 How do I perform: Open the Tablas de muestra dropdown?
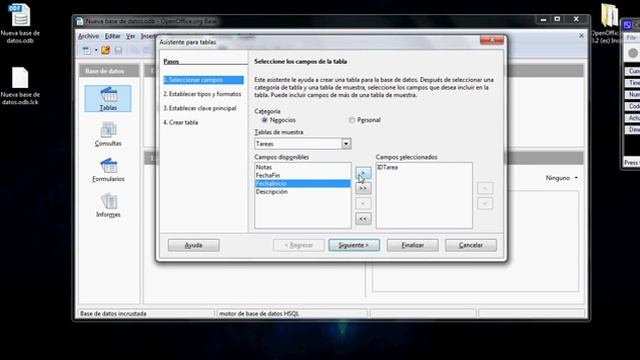(x=346, y=144)
